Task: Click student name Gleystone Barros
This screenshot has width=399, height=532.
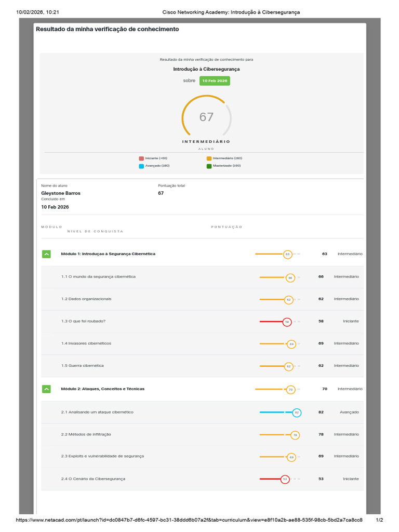Action: coord(61,193)
